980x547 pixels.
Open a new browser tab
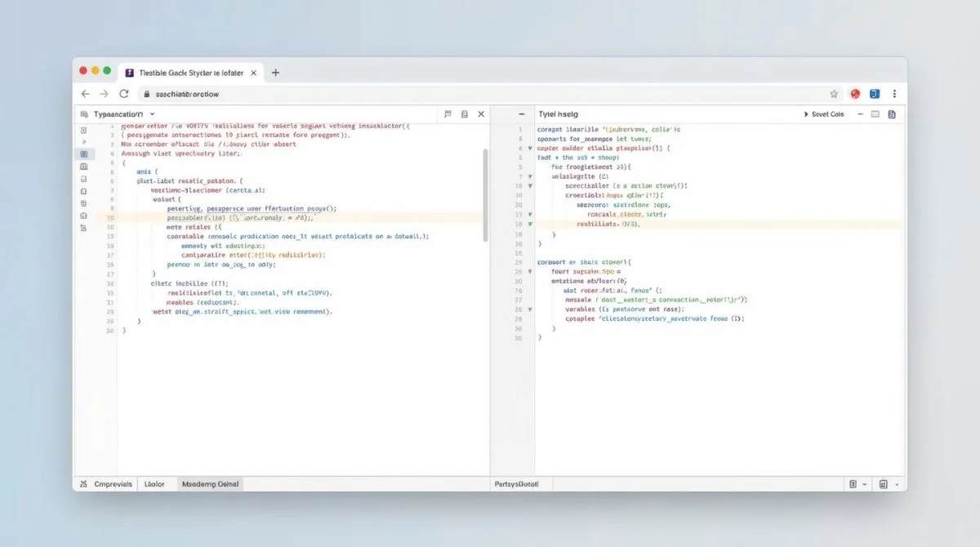(x=275, y=73)
